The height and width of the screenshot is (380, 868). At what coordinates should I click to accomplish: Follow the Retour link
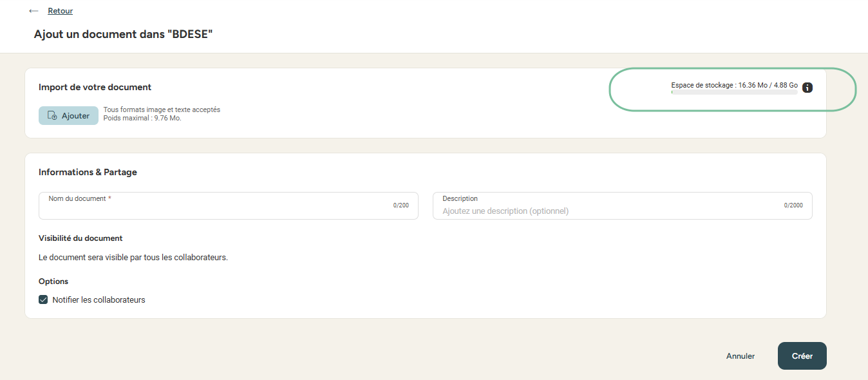pyautogui.click(x=60, y=11)
